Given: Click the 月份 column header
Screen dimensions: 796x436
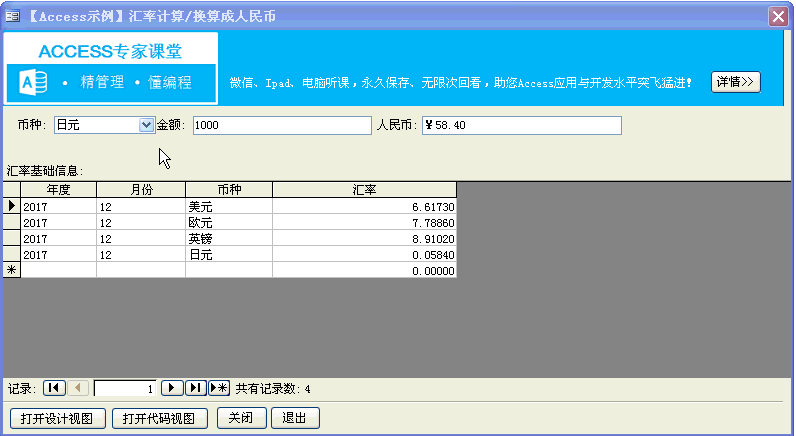Looking at the screenshot, I should [x=141, y=189].
